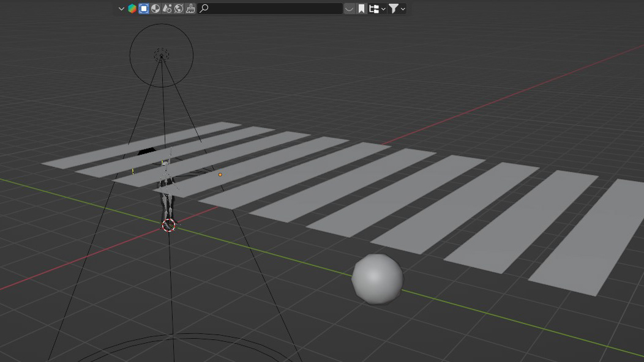Select the droplets asset type icon
Image resolution: width=644 pixels, height=362 pixels.
167,9
